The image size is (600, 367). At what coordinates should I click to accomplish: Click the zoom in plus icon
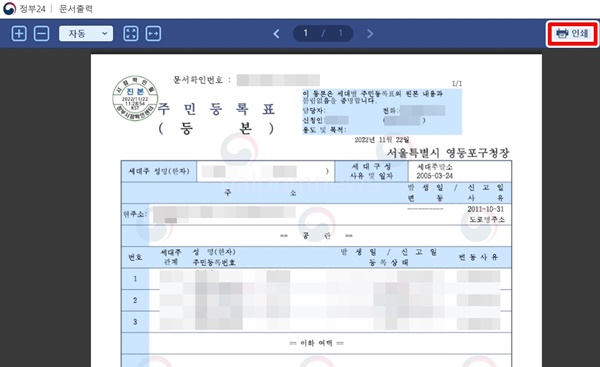(x=19, y=34)
